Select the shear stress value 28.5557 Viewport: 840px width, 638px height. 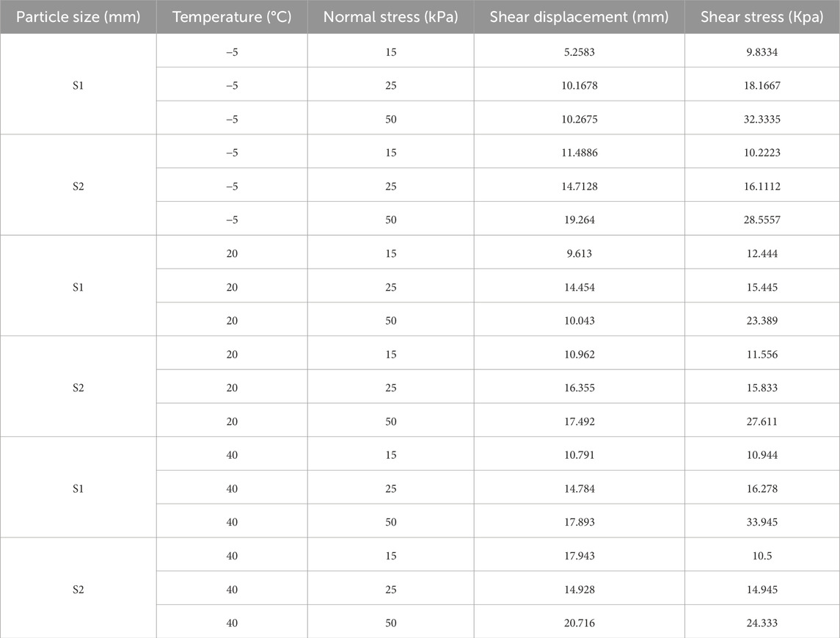coord(762,220)
